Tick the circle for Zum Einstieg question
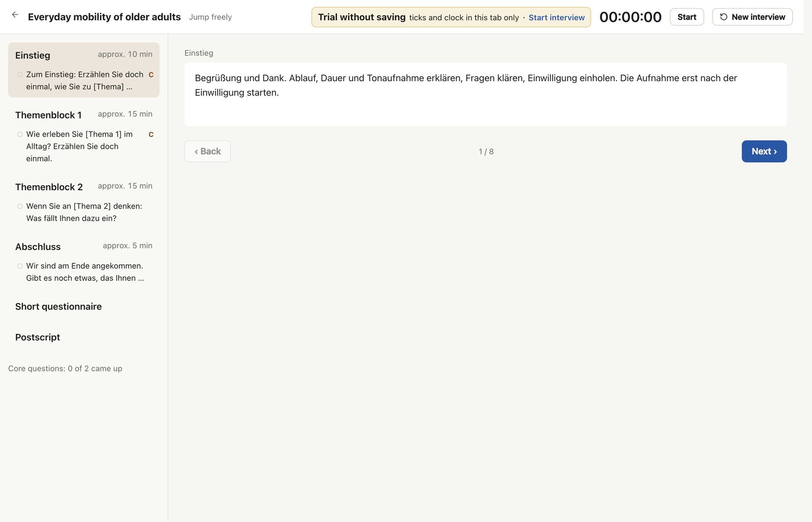Image resolution: width=812 pixels, height=522 pixels. coord(20,75)
